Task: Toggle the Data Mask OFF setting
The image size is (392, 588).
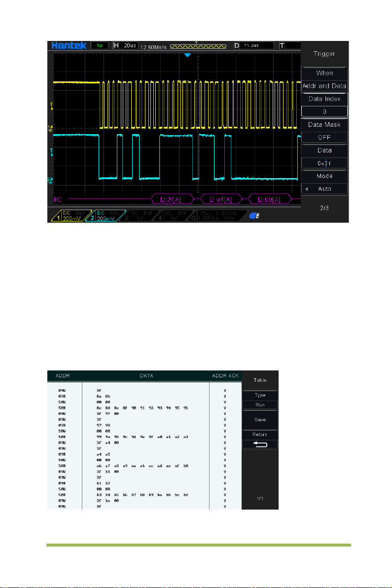Action: 324,137
